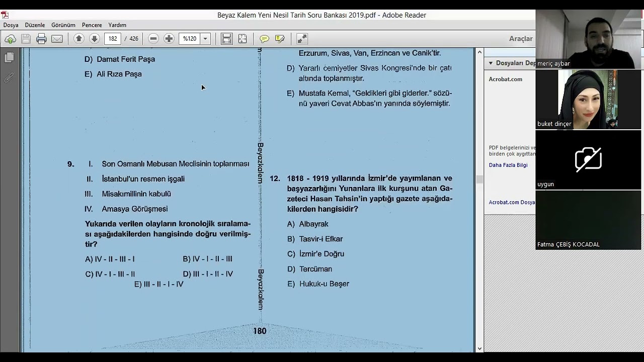The width and height of the screenshot is (644, 362).
Task: Click the camera-off icon on uygun tile
Action: pyautogui.click(x=588, y=159)
